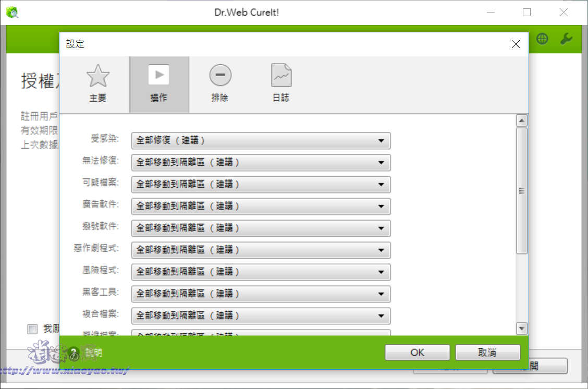The image size is (588, 389).
Task: Expand the 廣告軟件 action dropdown
Action: click(261, 206)
